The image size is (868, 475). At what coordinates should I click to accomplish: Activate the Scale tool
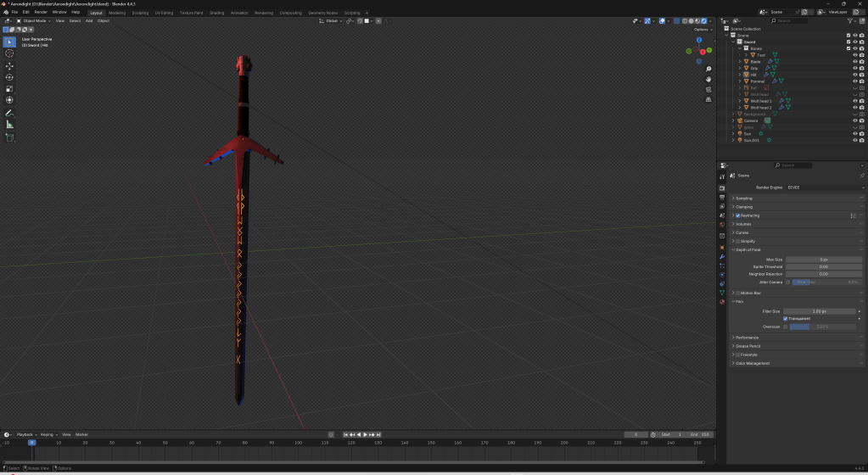coord(9,88)
